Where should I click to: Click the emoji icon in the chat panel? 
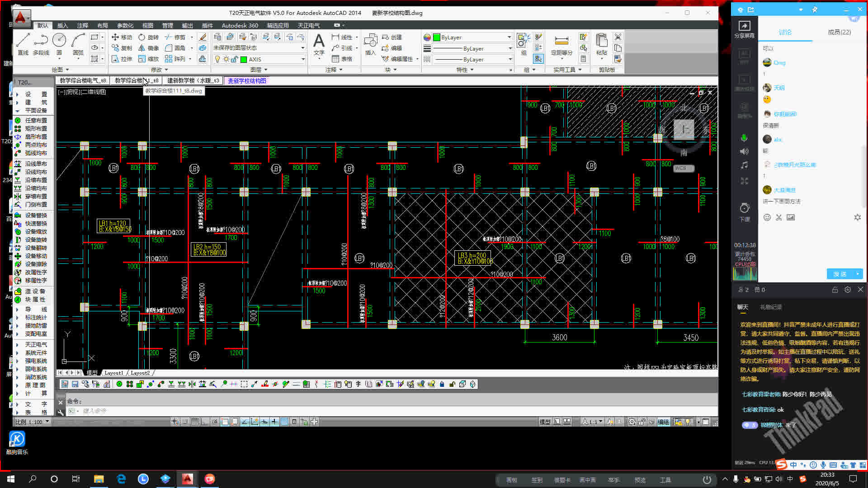click(x=767, y=217)
